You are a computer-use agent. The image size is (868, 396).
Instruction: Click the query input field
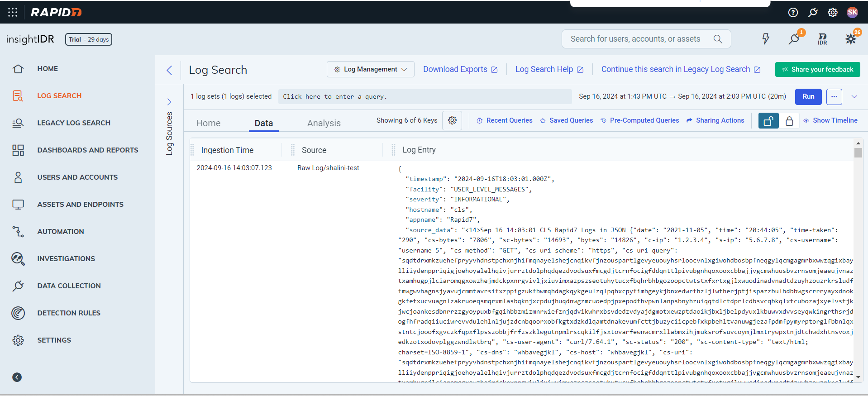pyautogui.click(x=424, y=96)
